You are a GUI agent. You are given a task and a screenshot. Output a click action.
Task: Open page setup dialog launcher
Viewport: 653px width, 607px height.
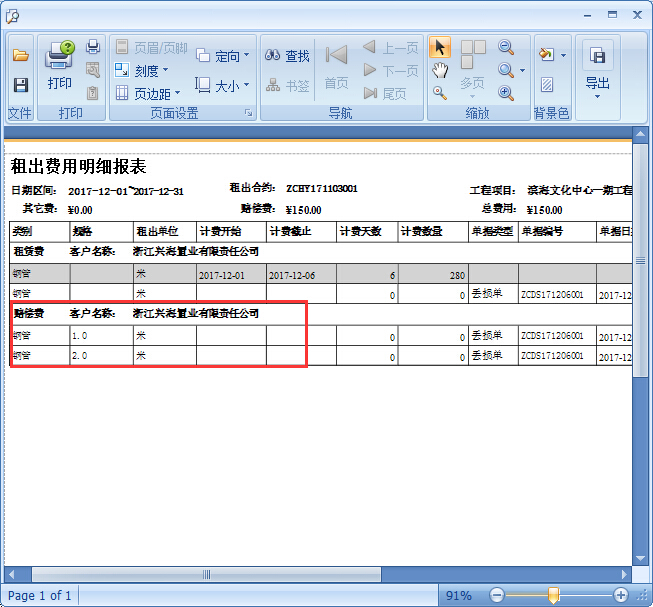(x=248, y=113)
